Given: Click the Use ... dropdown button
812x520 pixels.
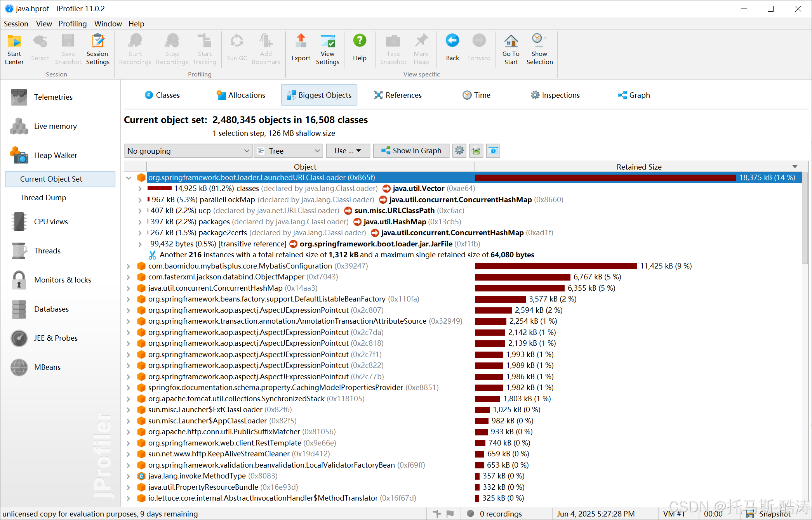Looking at the screenshot, I should click(x=347, y=151).
